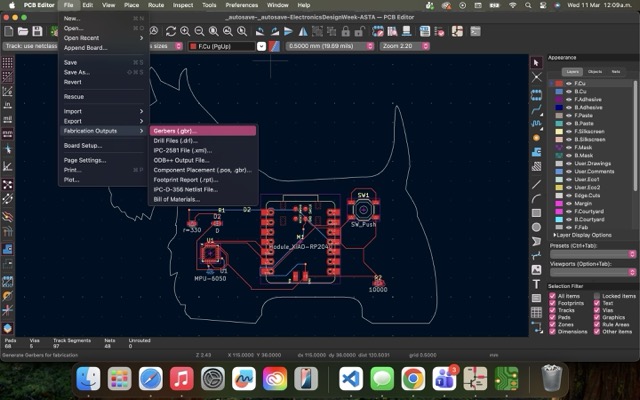640x400 pixels.
Task: Open the Inspect menu in menu bar
Action: coord(183,5)
